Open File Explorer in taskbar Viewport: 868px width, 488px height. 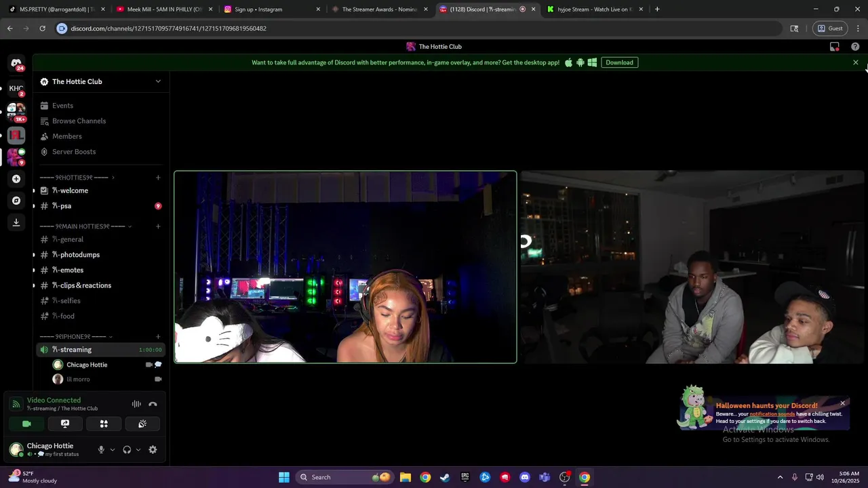[406, 477]
